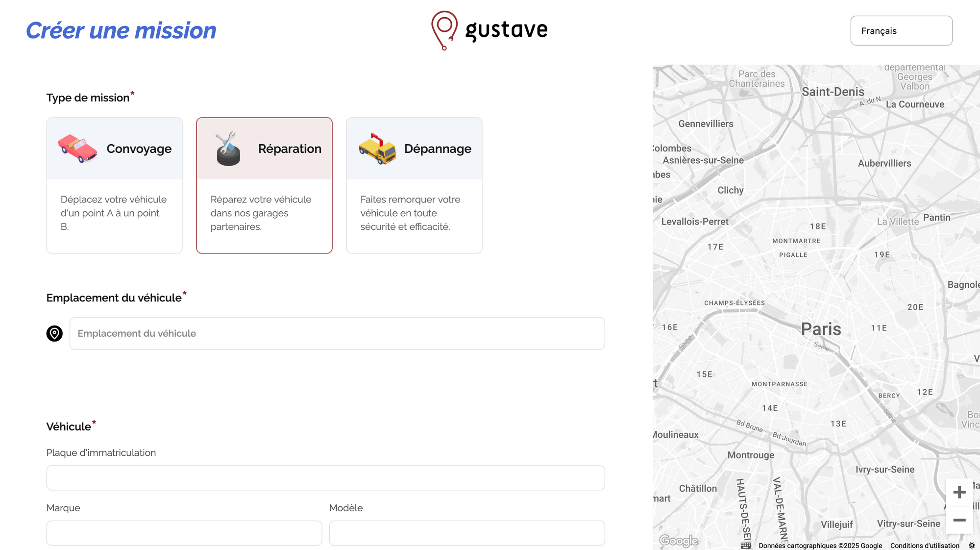980x550 pixels.
Task: Select the Convoyage mission type
Action: (x=114, y=185)
